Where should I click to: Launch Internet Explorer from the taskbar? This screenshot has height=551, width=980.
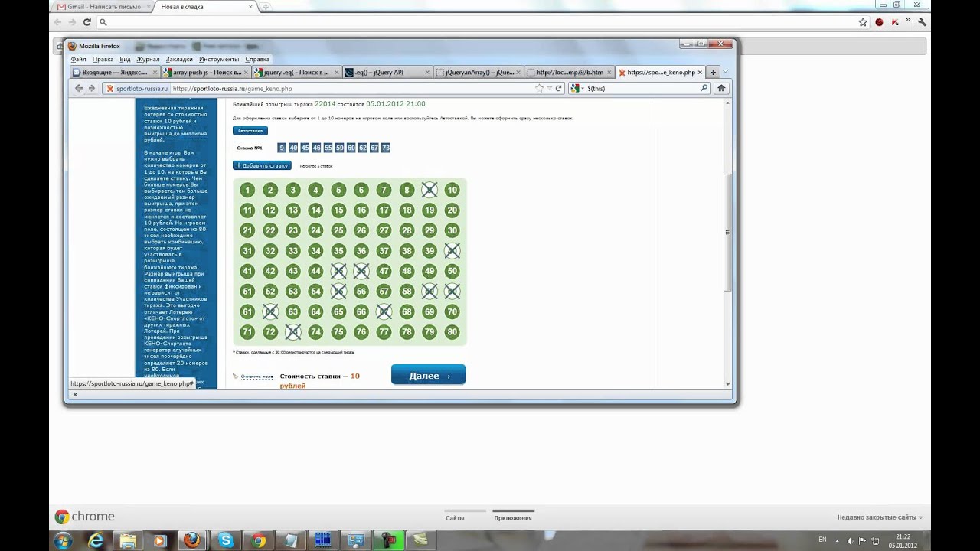point(96,540)
